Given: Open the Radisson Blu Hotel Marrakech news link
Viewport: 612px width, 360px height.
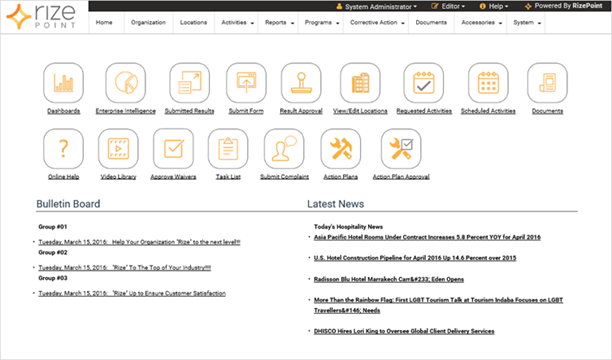Looking at the screenshot, I should tap(389, 279).
